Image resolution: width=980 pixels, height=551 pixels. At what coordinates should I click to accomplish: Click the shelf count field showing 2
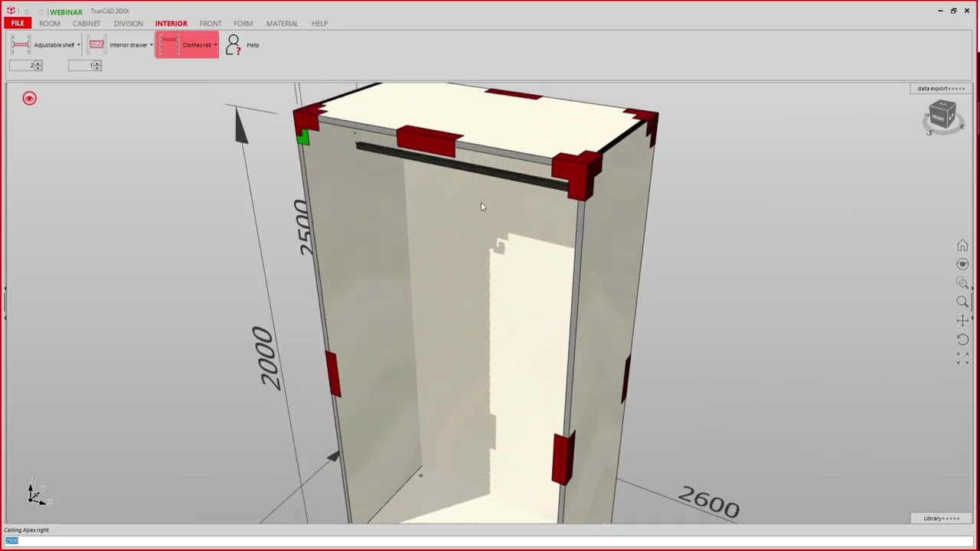22,66
